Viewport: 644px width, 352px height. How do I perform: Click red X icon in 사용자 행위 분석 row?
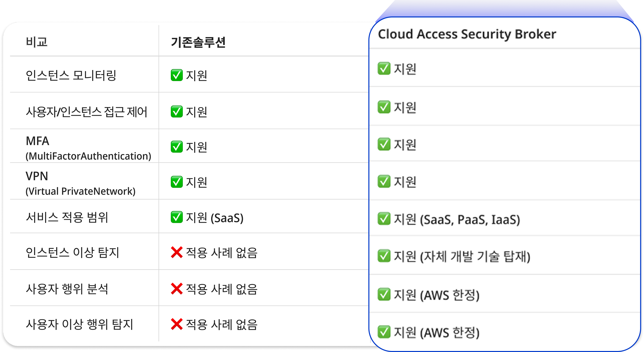tap(177, 289)
